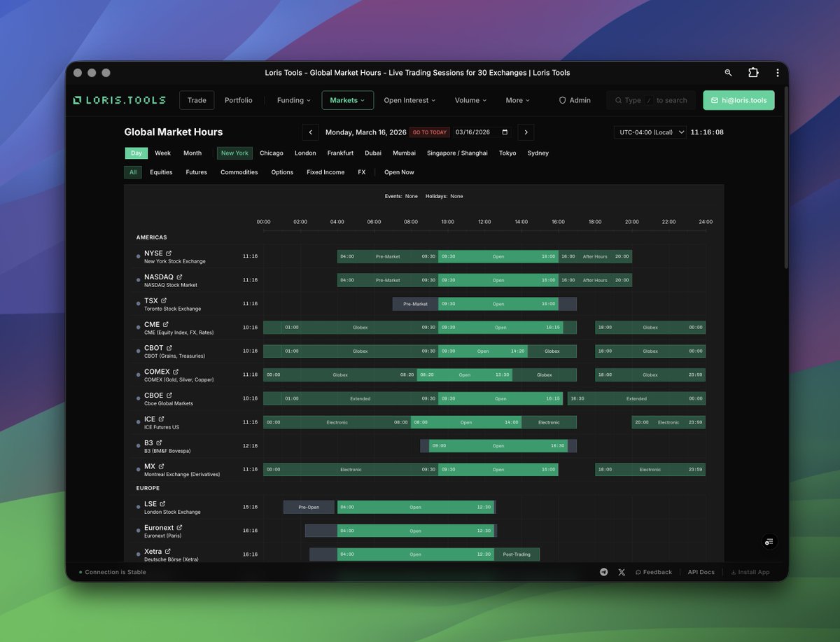This screenshot has width=840, height=642.
Task: Expand the More dropdown menu
Action: 518,100
